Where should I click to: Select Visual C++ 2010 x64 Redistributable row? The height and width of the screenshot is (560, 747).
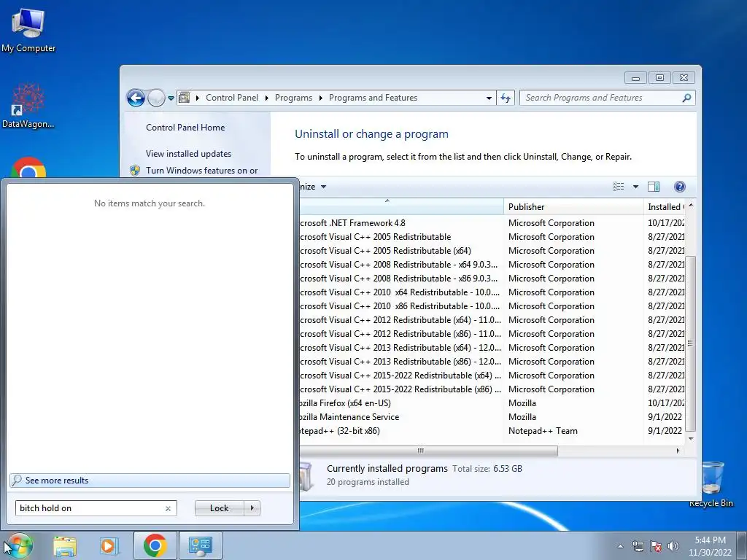click(492, 292)
